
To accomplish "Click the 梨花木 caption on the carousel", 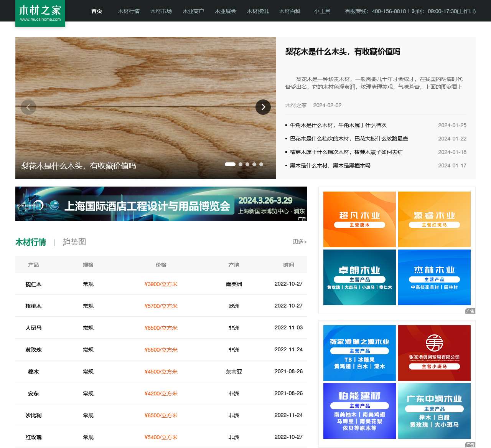I will tap(79, 166).
